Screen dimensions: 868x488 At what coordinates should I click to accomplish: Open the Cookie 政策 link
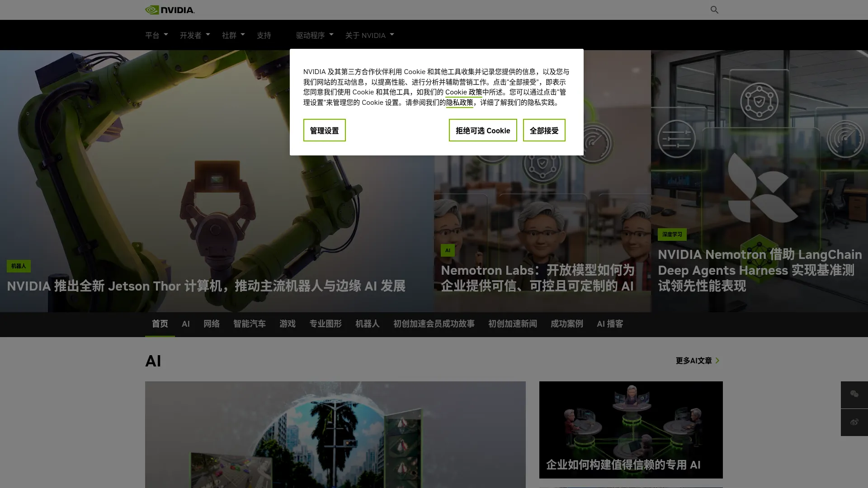pyautogui.click(x=463, y=92)
